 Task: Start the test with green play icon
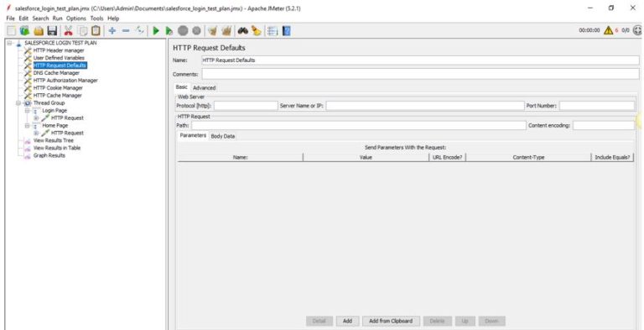[x=156, y=30]
